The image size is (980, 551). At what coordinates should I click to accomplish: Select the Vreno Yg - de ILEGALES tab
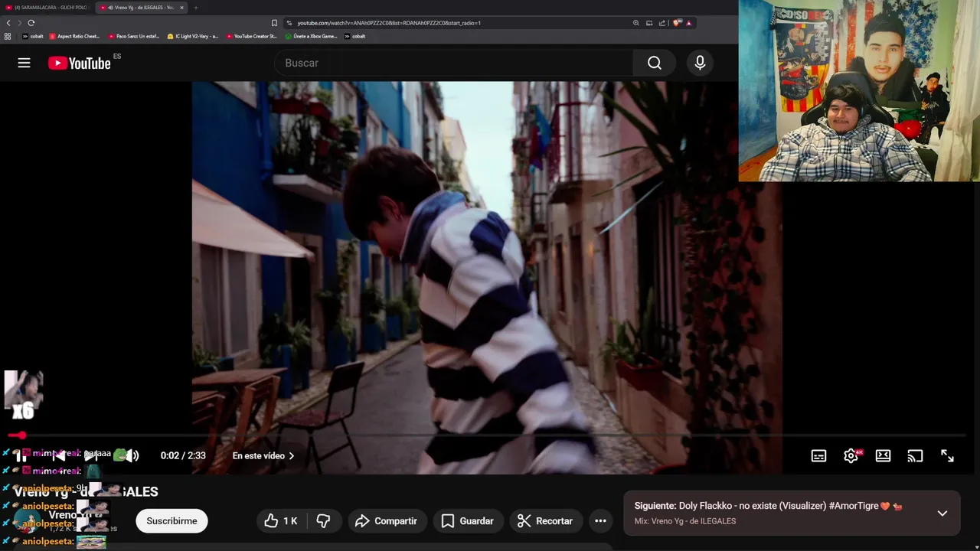coord(142,8)
